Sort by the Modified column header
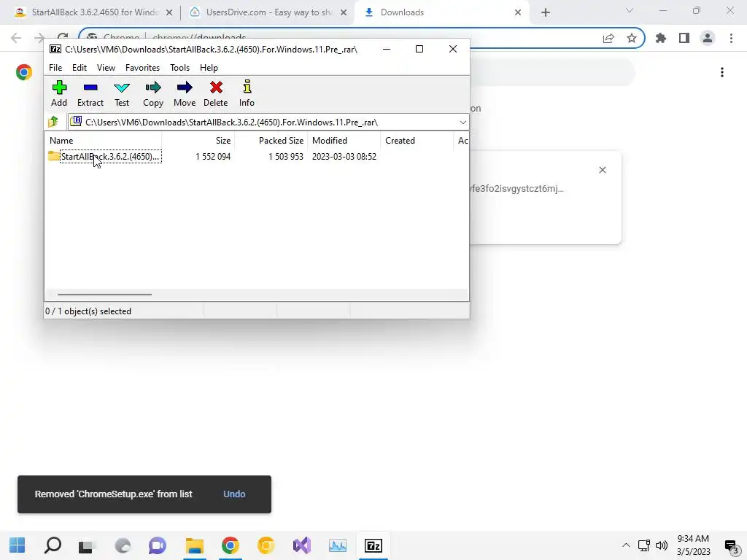Screen dimensions: 747x560 (344, 141)
